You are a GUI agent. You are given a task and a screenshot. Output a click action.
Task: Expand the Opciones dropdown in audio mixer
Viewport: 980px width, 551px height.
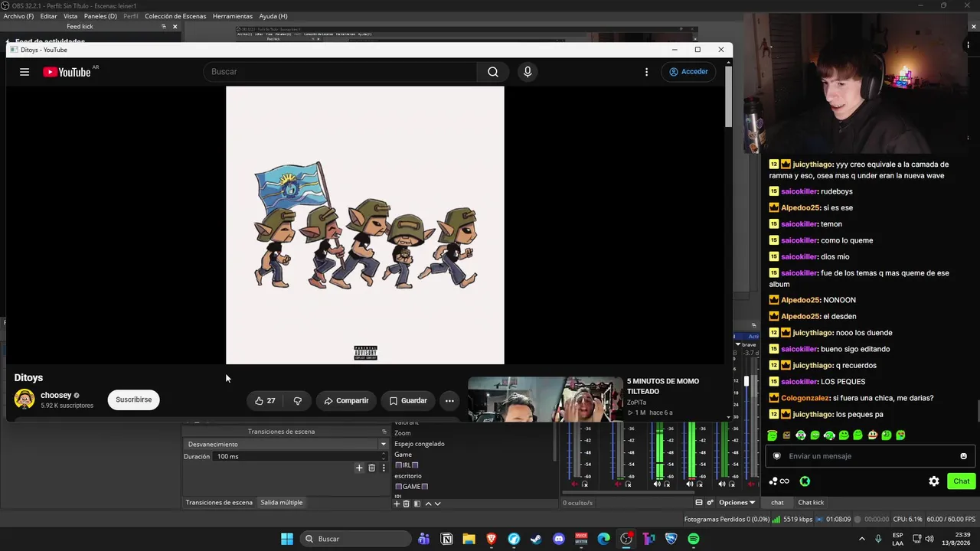coord(737,503)
